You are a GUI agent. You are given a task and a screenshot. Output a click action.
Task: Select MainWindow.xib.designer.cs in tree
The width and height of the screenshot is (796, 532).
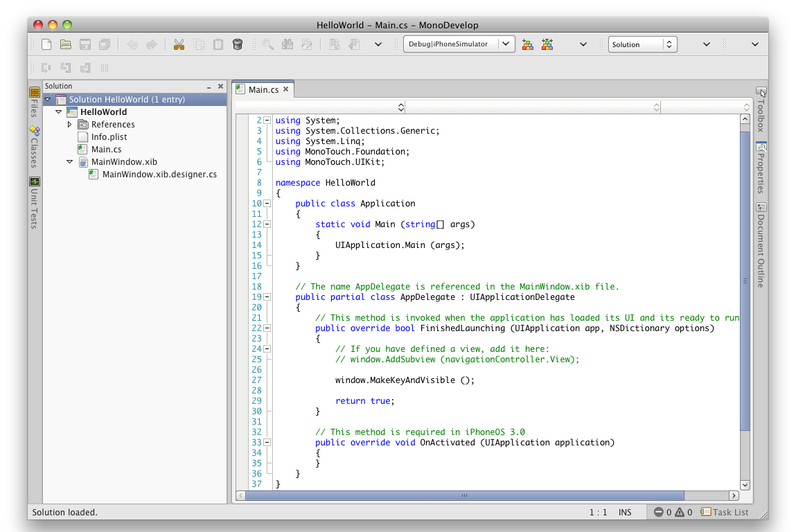point(159,174)
